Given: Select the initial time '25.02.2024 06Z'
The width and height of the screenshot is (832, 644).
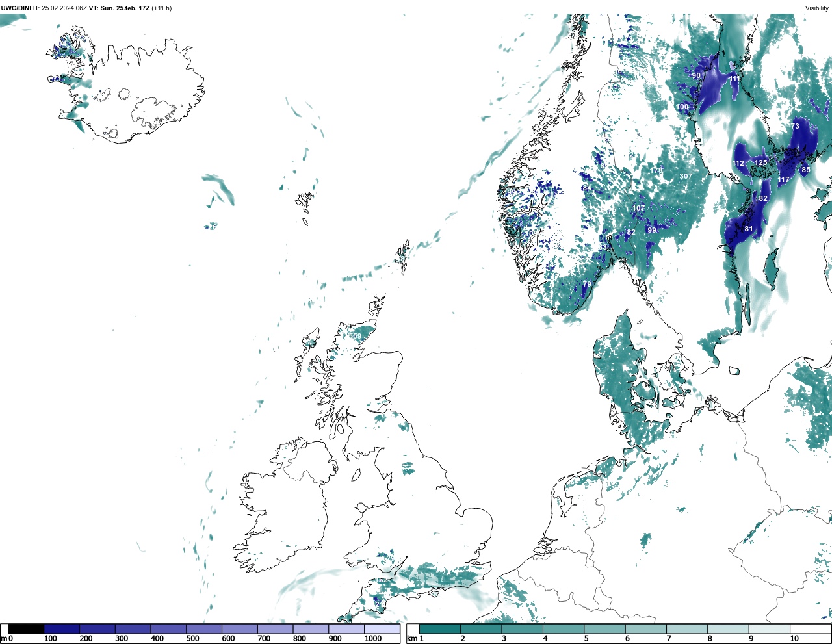Looking at the screenshot, I should (x=65, y=8).
